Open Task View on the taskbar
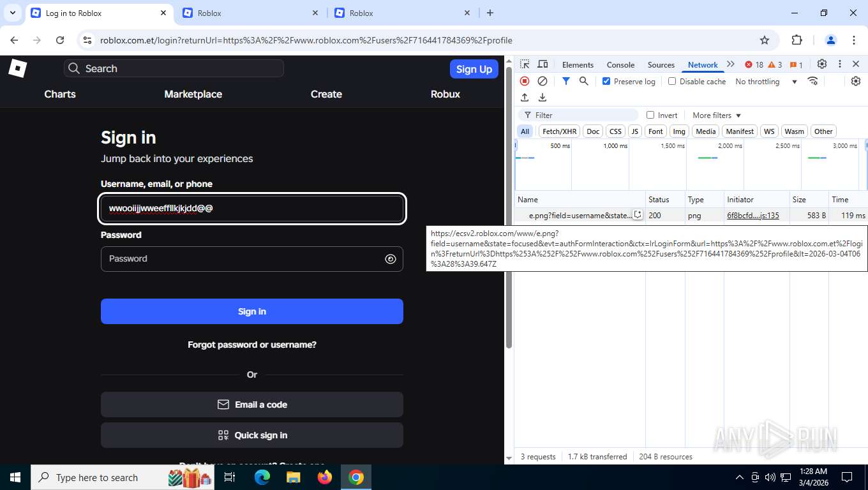The image size is (868, 490). pos(230,477)
